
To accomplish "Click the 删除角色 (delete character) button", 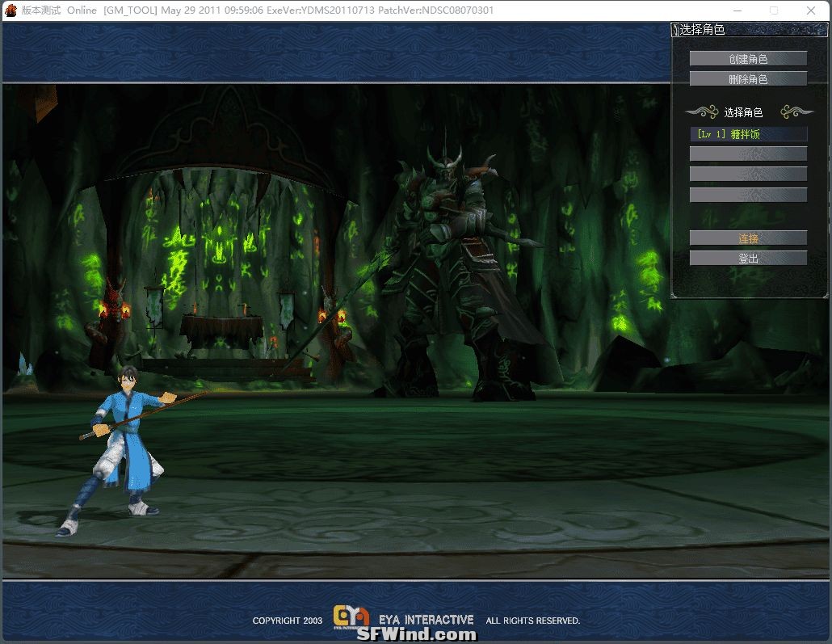I will coord(748,78).
